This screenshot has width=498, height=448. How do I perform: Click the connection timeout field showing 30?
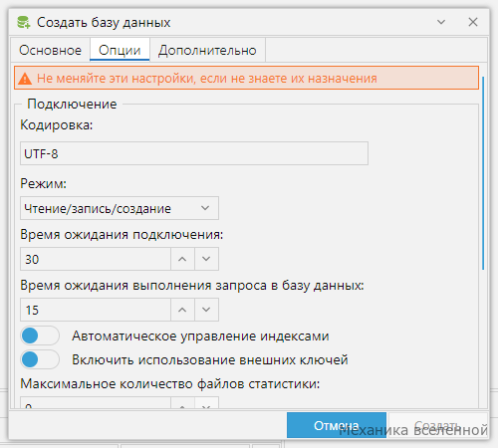click(96, 259)
